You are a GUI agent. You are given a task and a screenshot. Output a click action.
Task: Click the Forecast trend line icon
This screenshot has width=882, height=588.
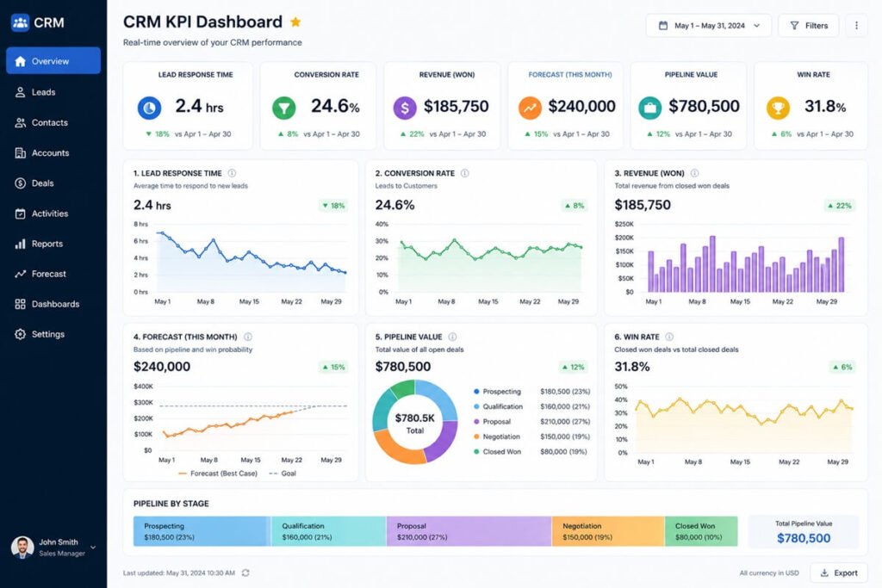tap(21, 274)
